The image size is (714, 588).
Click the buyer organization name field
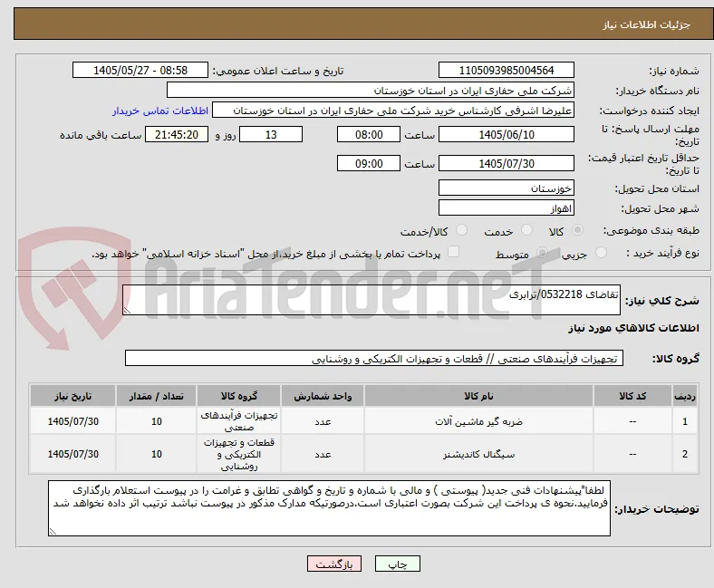[x=371, y=91]
